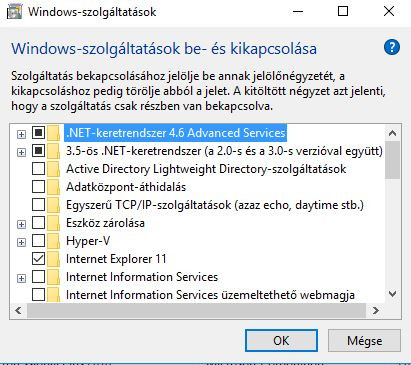The height and width of the screenshot is (365, 411).
Task: Click the Windows-szolgáltatások title bar icon
Action: pos(14,12)
